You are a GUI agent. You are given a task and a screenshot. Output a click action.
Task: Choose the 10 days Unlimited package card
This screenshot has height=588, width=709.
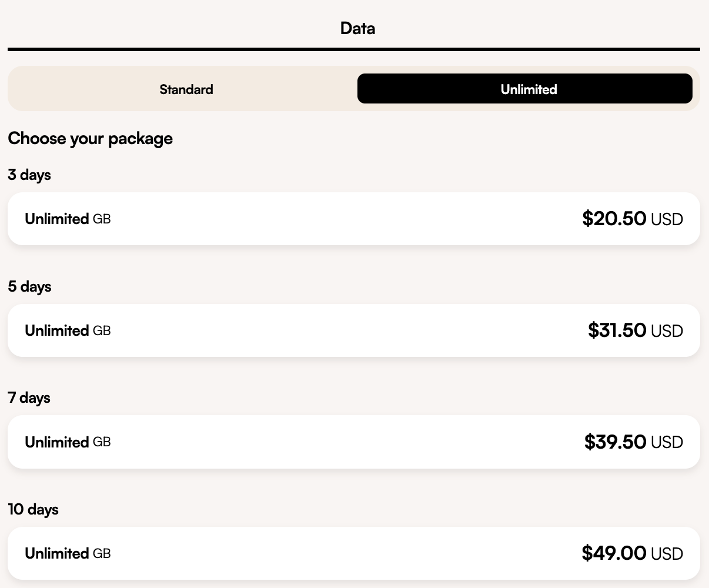click(x=353, y=553)
